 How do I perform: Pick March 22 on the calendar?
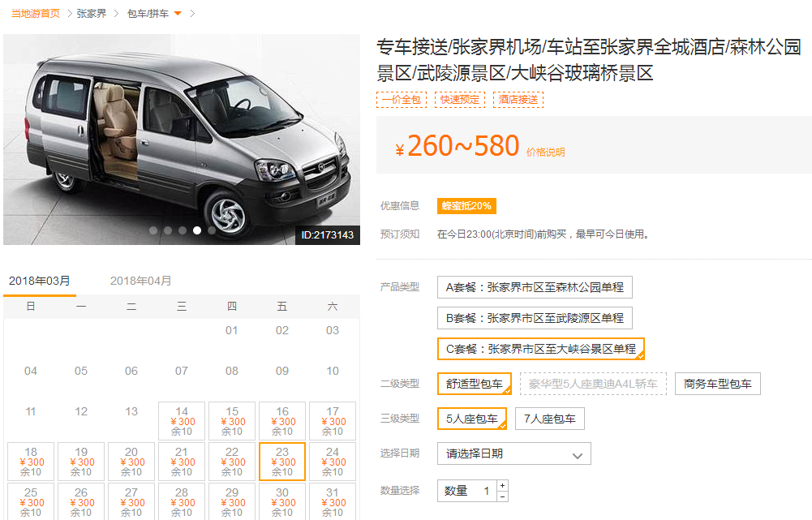pos(231,462)
